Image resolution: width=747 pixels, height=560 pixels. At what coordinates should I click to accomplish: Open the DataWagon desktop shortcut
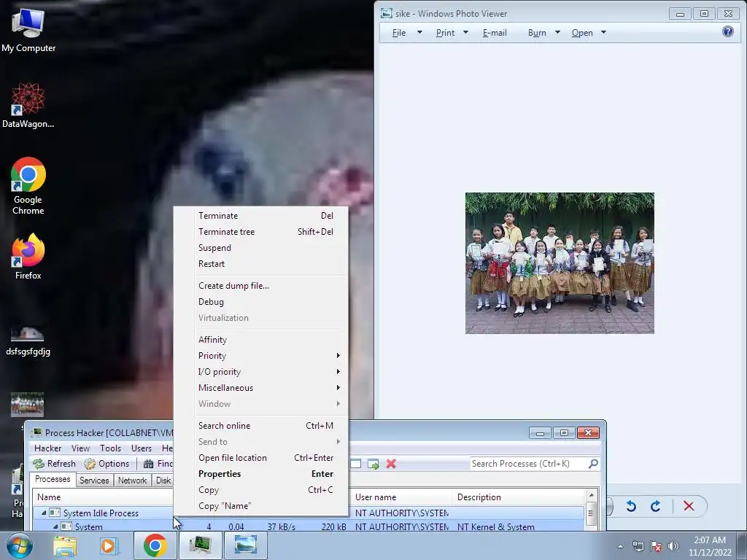coord(28,106)
